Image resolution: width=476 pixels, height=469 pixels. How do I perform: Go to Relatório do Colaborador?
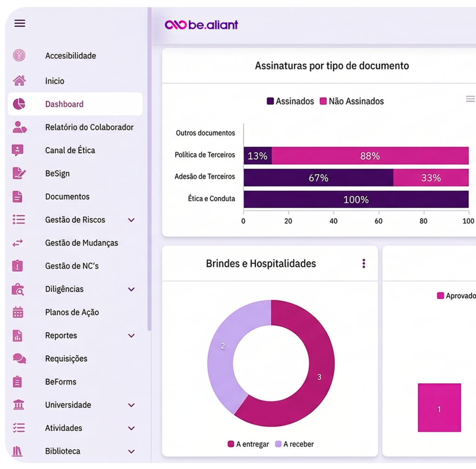[89, 127]
